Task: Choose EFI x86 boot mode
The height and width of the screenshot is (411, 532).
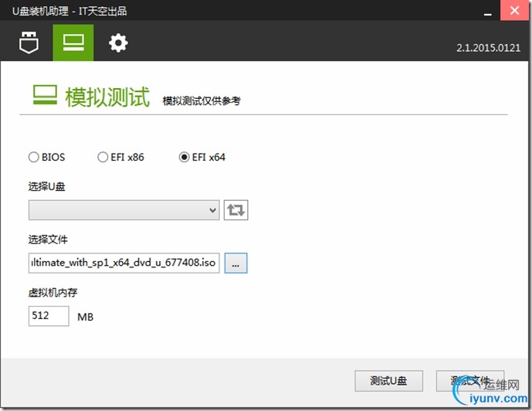Action: coord(120,157)
